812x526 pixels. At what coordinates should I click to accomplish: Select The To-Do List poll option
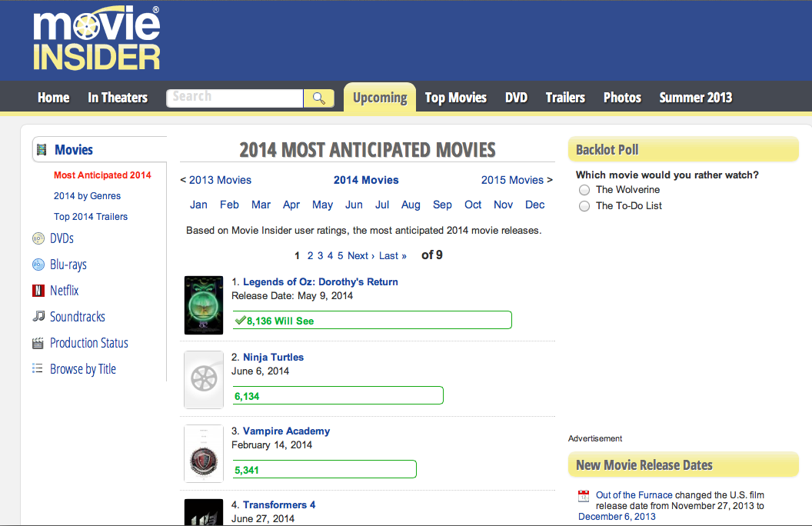point(584,206)
